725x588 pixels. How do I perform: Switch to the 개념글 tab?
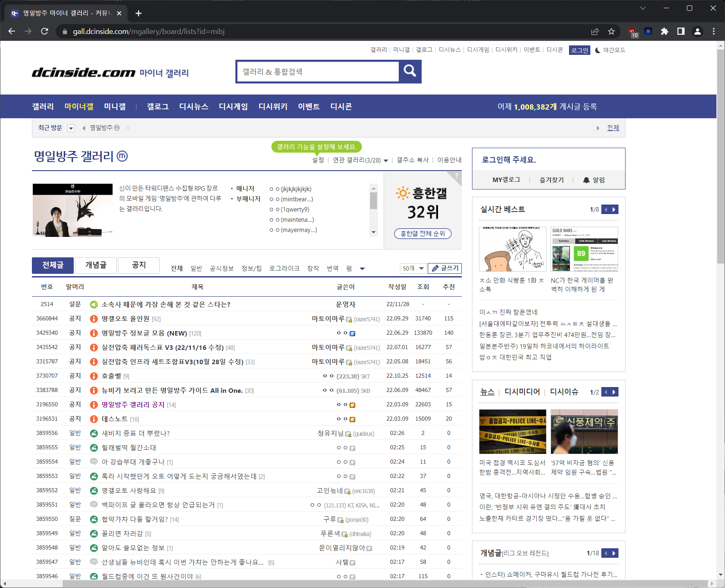click(x=95, y=265)
